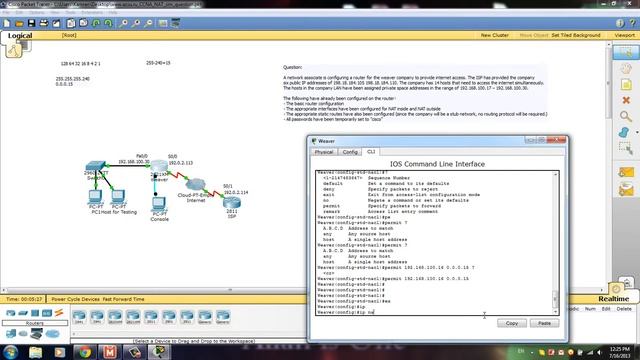Select the CLI tab in Weaver window
The width and height of the screenshot is (640, 360).
click(371, 151)
